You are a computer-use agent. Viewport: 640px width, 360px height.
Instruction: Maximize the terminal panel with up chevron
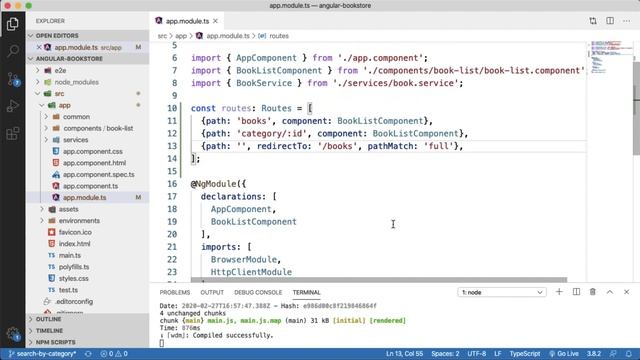(x=610, y=292)
